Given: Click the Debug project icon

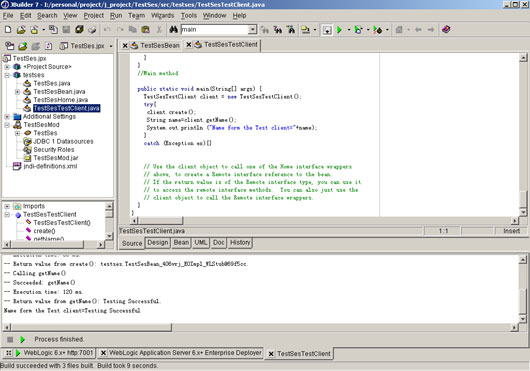Looking at the screenshot, I should click(358, 30).
